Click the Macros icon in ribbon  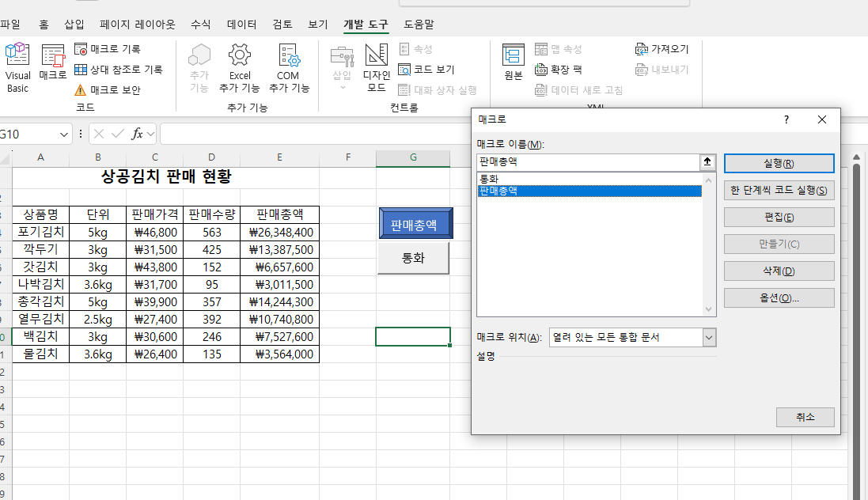53,63
